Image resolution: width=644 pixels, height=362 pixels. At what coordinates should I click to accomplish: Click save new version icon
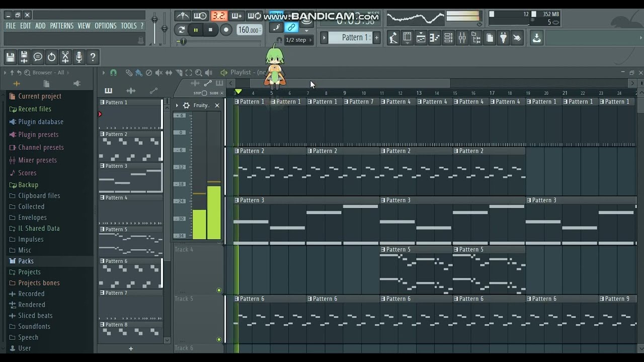pos(24,57)
